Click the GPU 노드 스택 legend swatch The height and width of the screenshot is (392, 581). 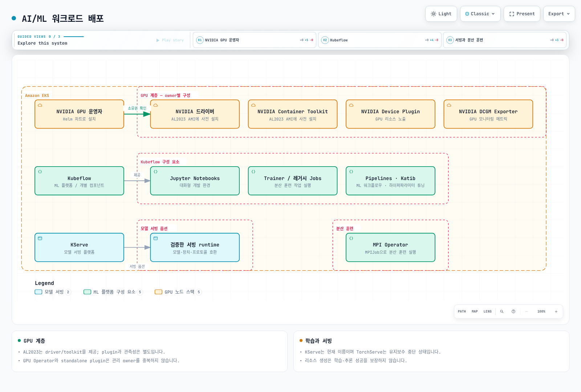tap(158, 292)
